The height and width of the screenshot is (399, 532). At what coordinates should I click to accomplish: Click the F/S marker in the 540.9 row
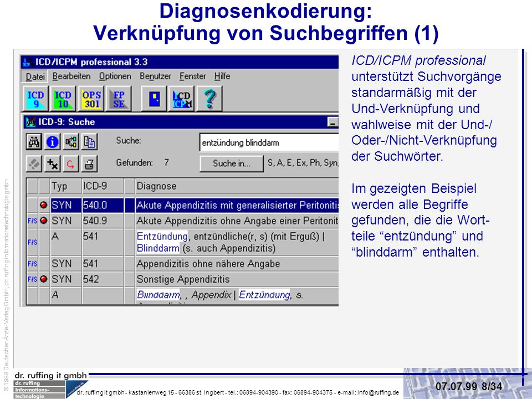pos(32,221)
